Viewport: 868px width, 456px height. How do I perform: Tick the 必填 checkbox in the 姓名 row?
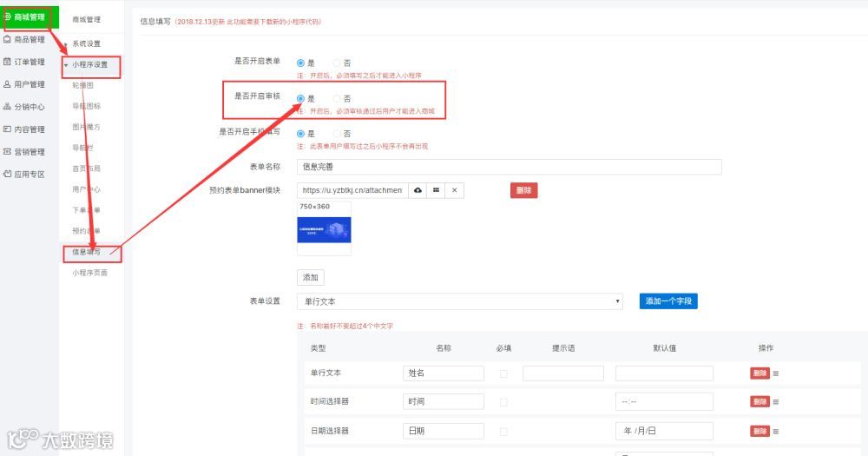(503, 374)
